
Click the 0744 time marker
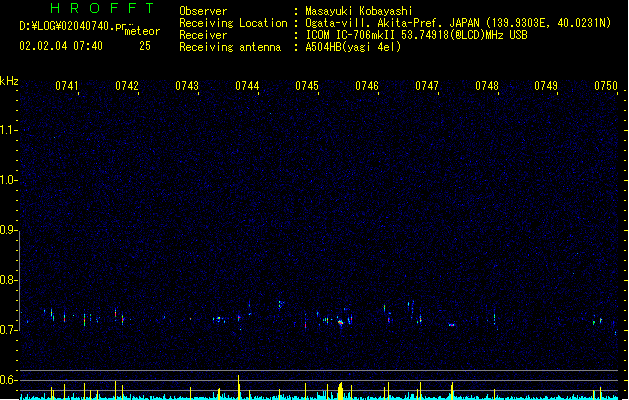[247, 86]
